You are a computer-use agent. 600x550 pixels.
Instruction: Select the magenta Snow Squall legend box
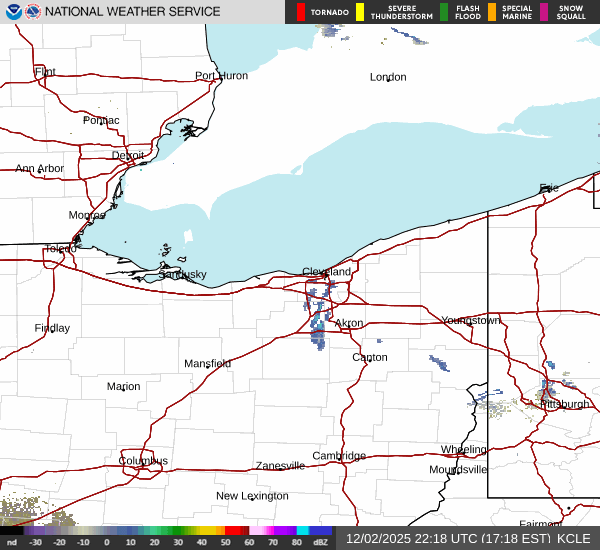pos(544,12)
